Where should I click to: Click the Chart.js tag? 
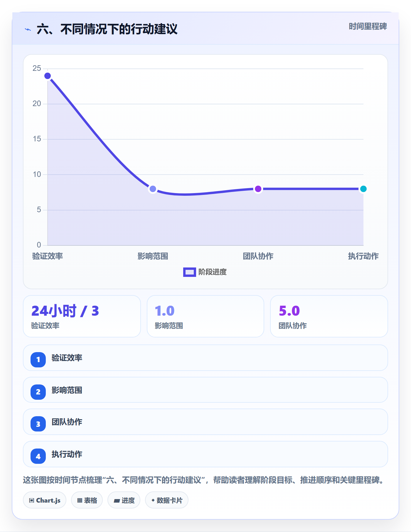[x=45, y=500]
